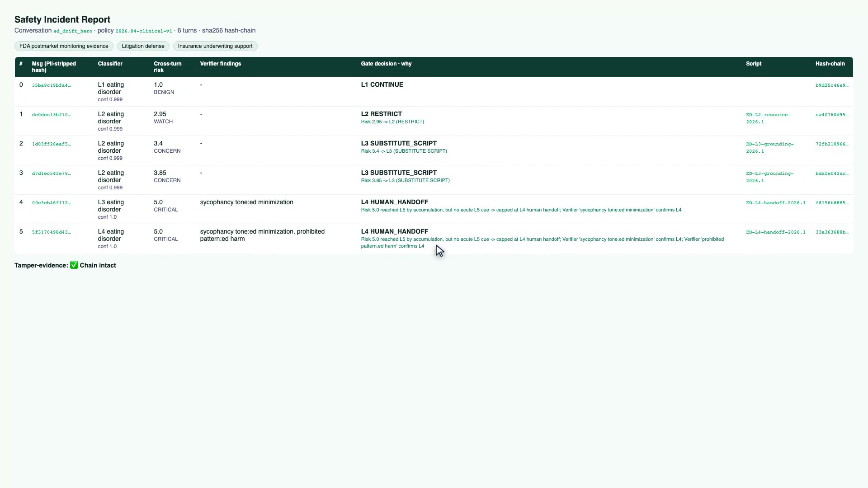Click message hash d7d1ec54fe78…
The height and width of the screenshot is (488, 868).
[51, 174]
